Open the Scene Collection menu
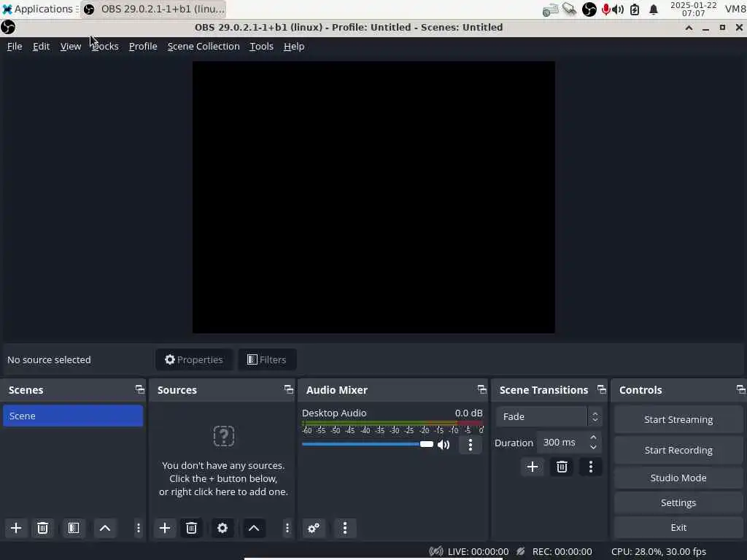The image size is (747, 560). tap(204, 46)
